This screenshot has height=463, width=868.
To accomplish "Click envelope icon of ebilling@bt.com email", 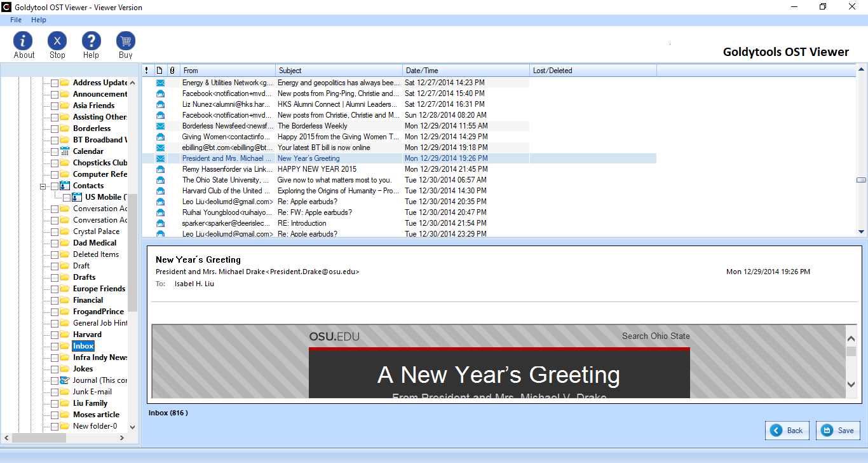I will point(160,148).
